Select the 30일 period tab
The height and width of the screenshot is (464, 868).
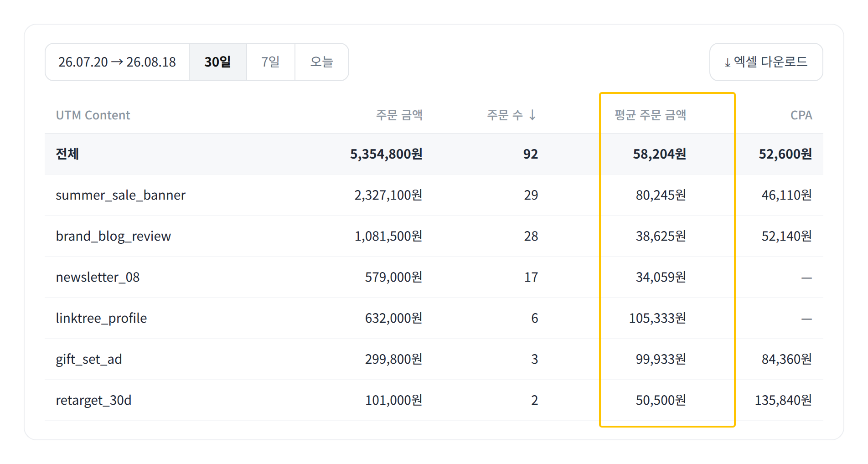pos(218,62)
